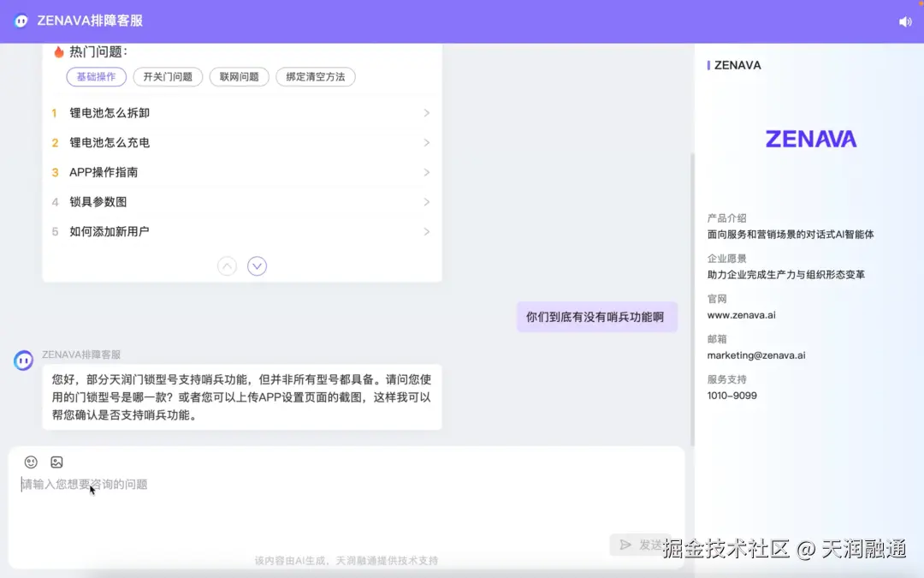Go to next hot questions page
Image resolution: width=924 pixels, height=578 pixels.
pyautogui.click(x=257, y=266)
